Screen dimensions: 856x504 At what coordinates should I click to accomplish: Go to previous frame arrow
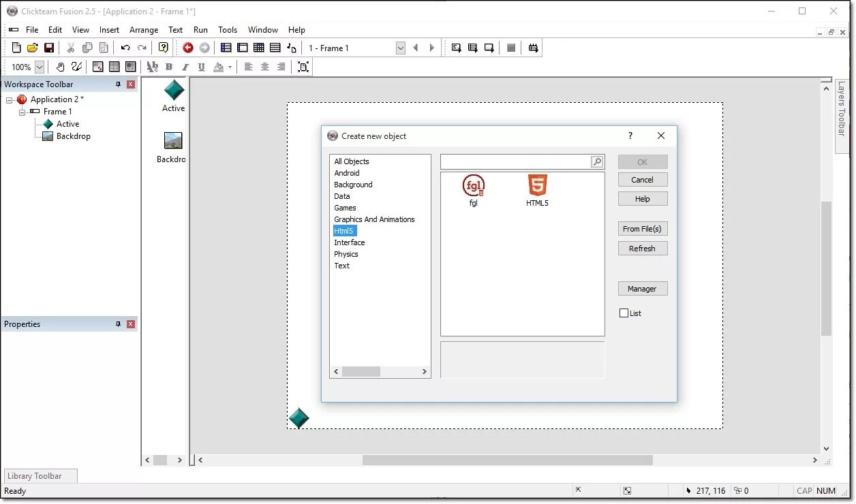tap(416, 48)
